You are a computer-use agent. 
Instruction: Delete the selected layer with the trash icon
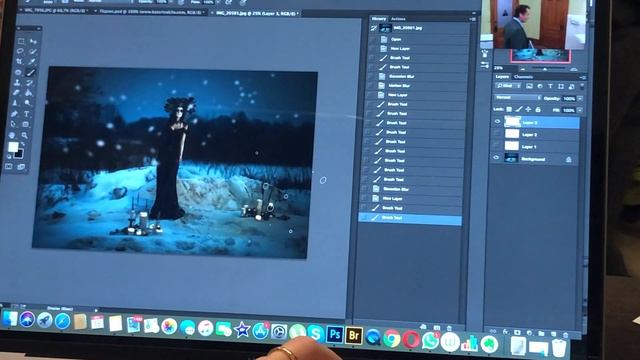tap(565, 335)
